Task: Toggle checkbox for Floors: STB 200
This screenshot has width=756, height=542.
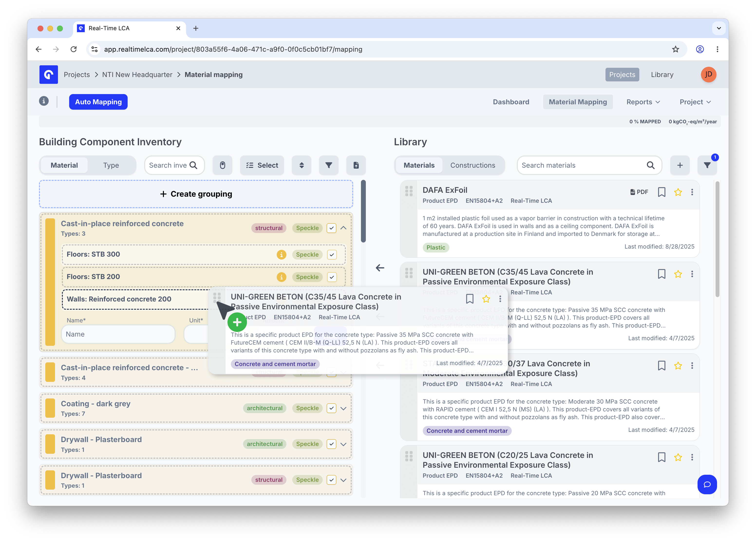Action: tap(332, 277)
